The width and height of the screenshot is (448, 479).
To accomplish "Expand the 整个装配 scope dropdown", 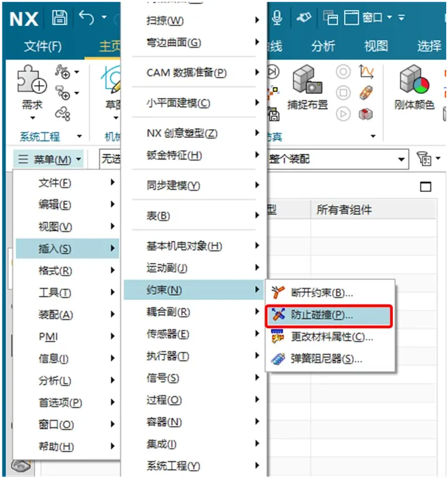I will point(401,159).
